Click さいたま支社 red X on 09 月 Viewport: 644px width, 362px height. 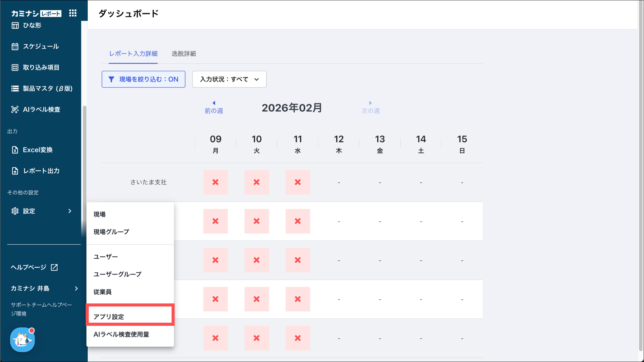point(215,182)
